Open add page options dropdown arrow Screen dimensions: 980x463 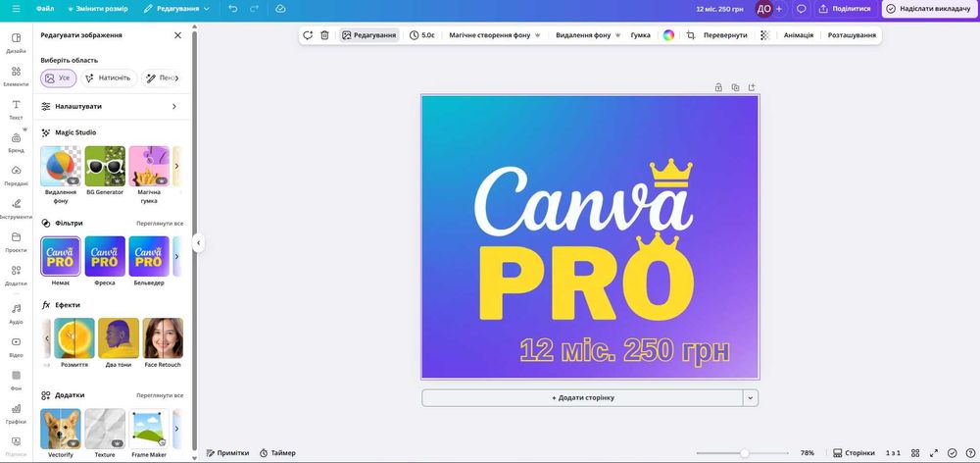751,397
